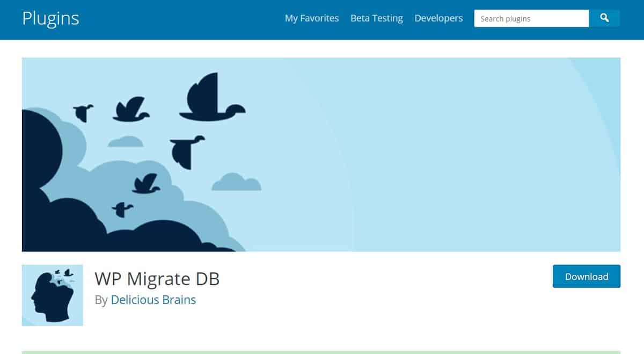Open the Delicious Brains author link
The width and height of the screenshot is (644, 354).
pos(153,300)
